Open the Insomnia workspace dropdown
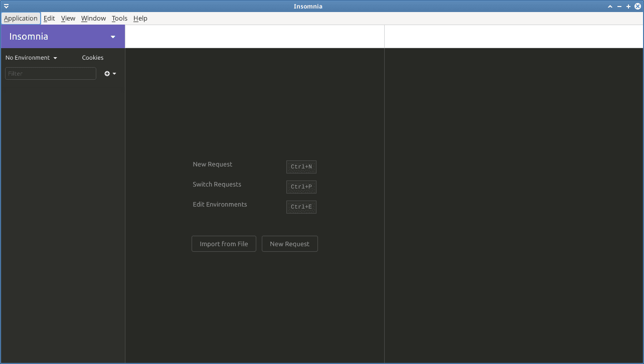This screenshot has width=644, height=364. coord(62,36)
